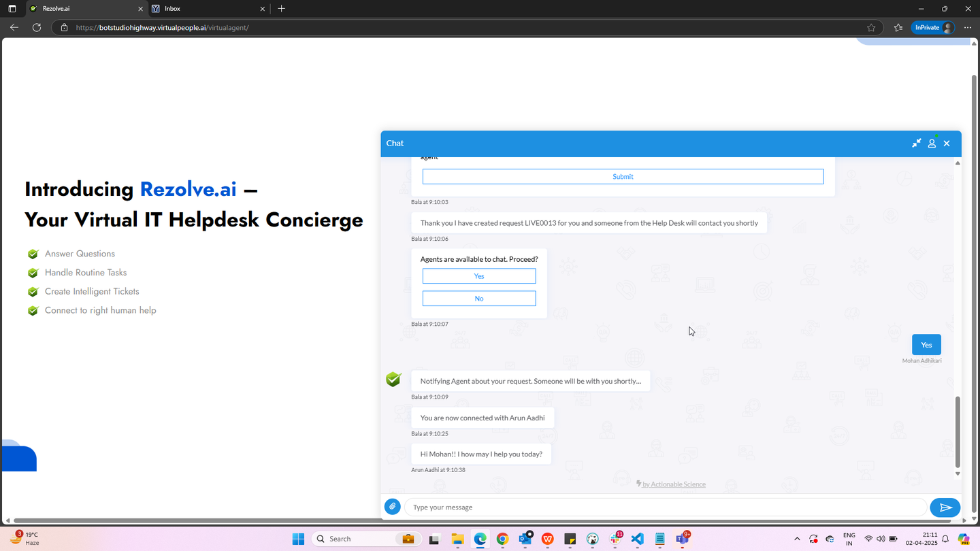View site information lock icon

point(64,28)
